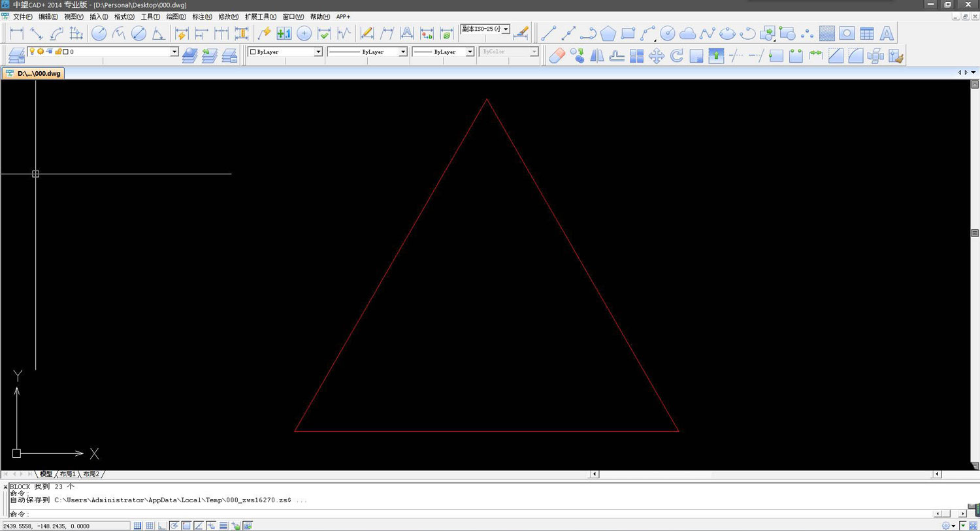Select the 000.dwg document tab

(x=33, y=73)
